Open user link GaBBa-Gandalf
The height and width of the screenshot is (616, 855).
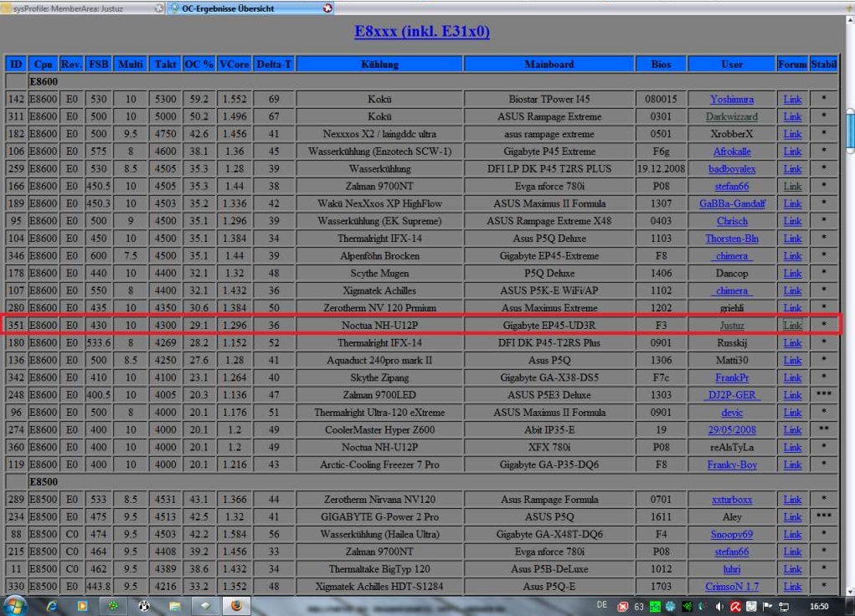point(732,204)
